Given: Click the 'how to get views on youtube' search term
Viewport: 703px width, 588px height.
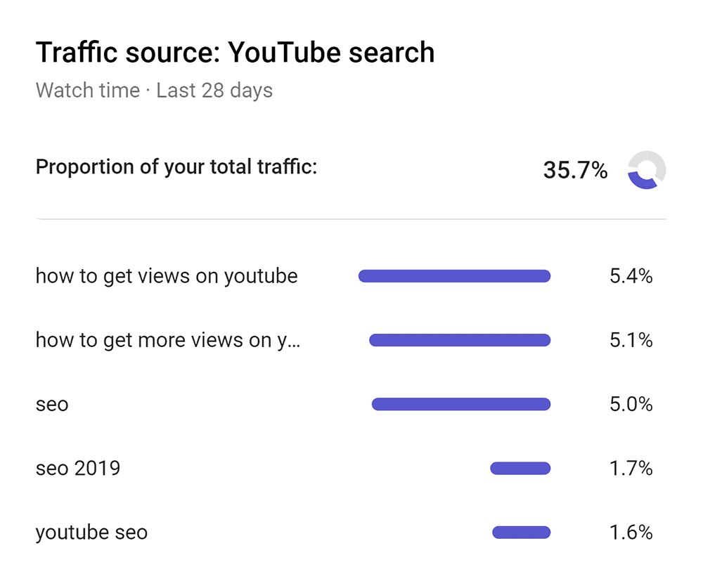Looking at the screenshot, I should click(x=167, y=276).
